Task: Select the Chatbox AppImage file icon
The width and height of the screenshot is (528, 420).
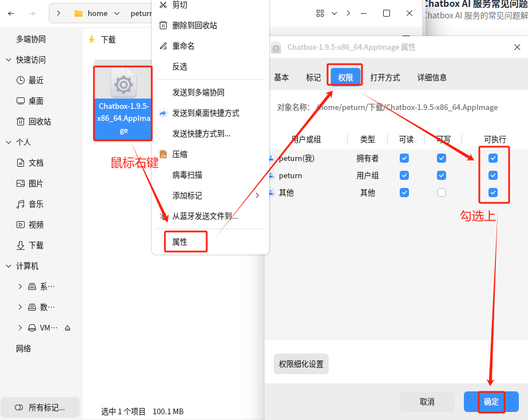Action: [123, 84]
